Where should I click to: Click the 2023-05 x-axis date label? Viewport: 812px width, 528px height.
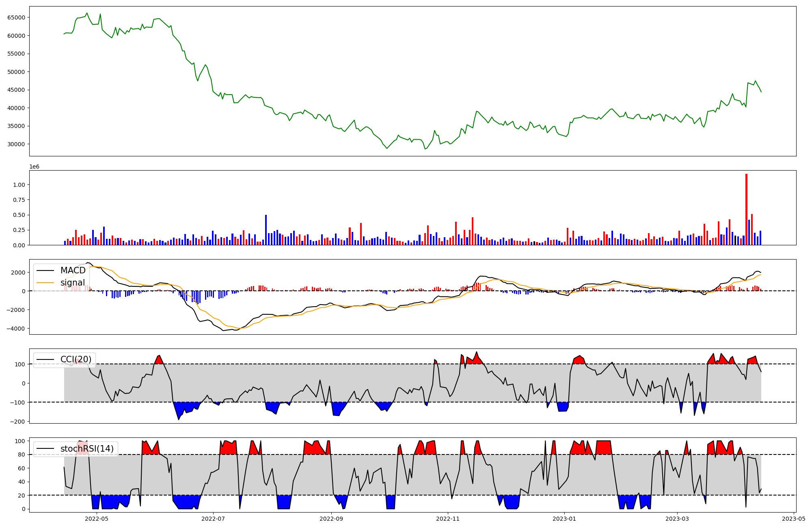click(793, 519)
